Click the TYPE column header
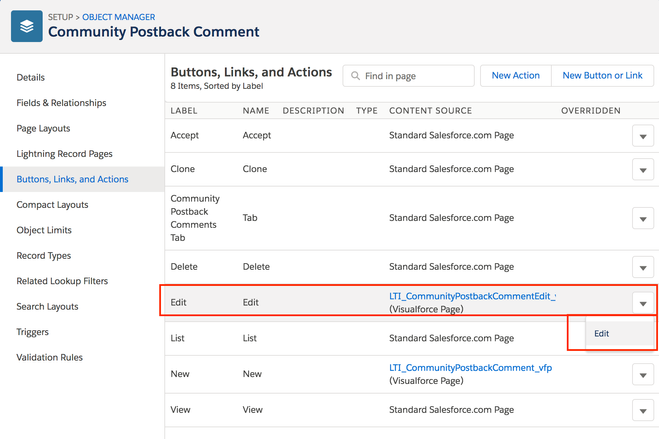659x439 pixels. coord(366,111)
